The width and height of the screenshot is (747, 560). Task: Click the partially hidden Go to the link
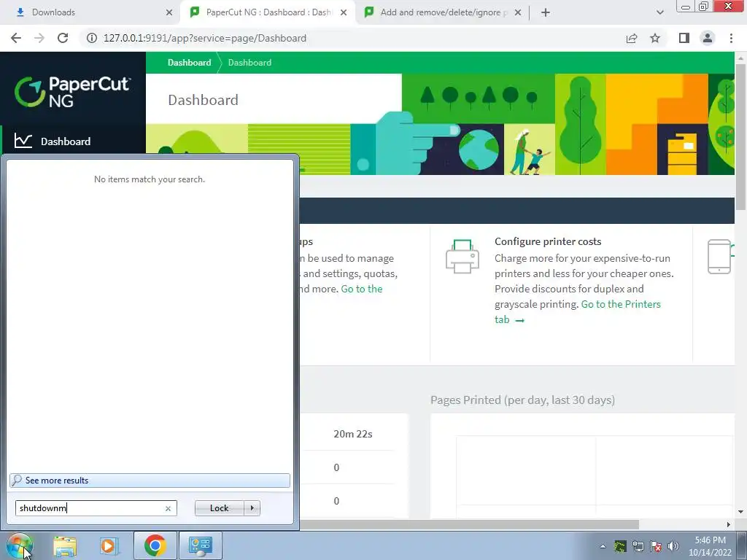pos(362,289)
